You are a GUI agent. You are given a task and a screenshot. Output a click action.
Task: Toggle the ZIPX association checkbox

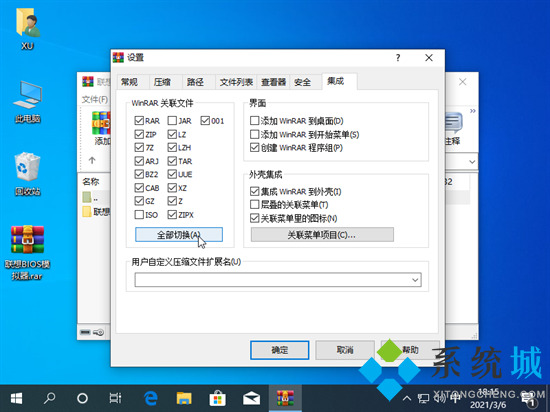(x=172, y=215)
